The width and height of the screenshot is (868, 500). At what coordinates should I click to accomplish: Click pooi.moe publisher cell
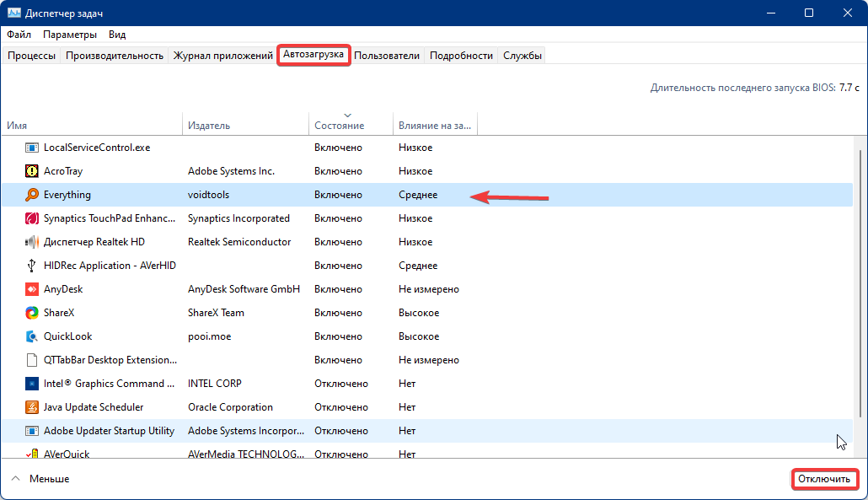click(x=209, y=336)
